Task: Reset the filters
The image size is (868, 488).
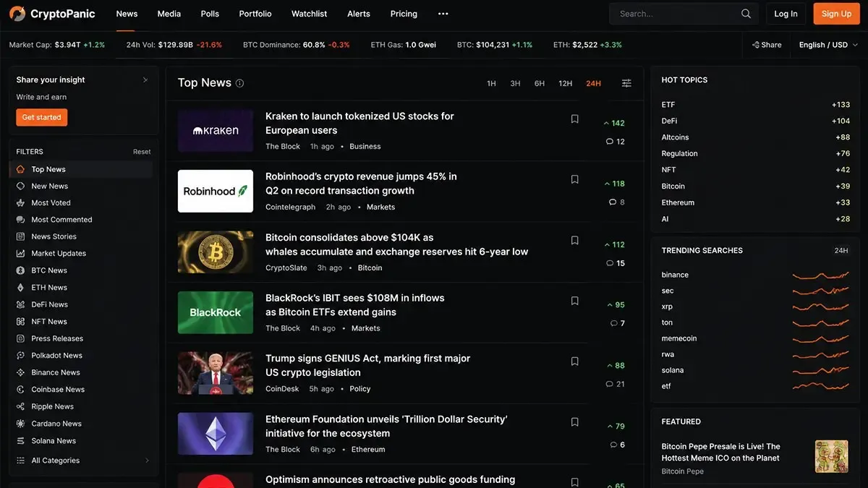Action: tap(142, 152)
